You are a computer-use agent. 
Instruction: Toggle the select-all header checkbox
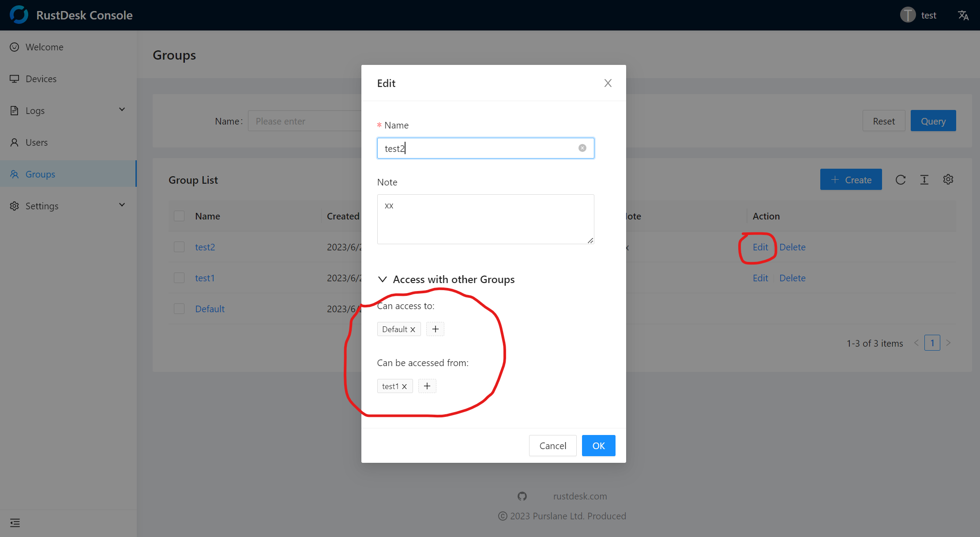[179, 216]
